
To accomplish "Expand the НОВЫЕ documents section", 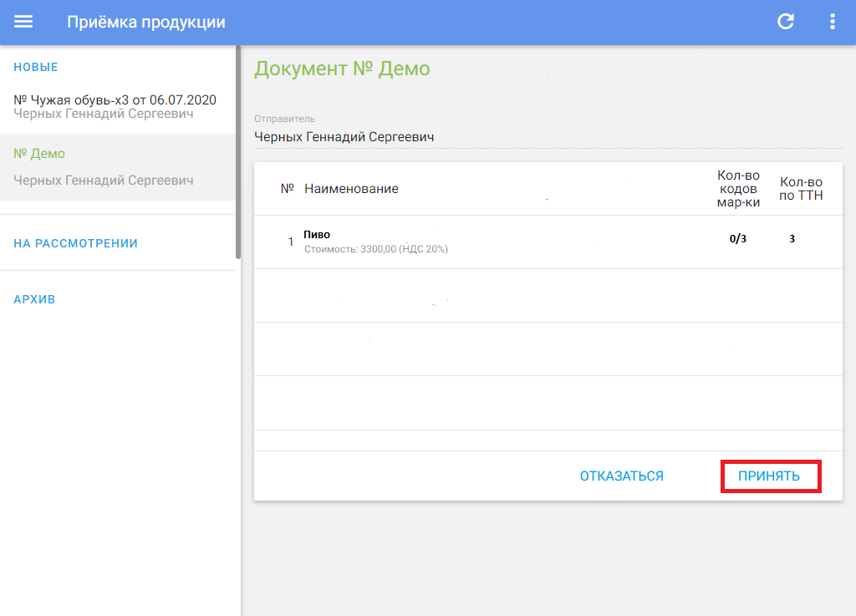I will pos(36,67).
